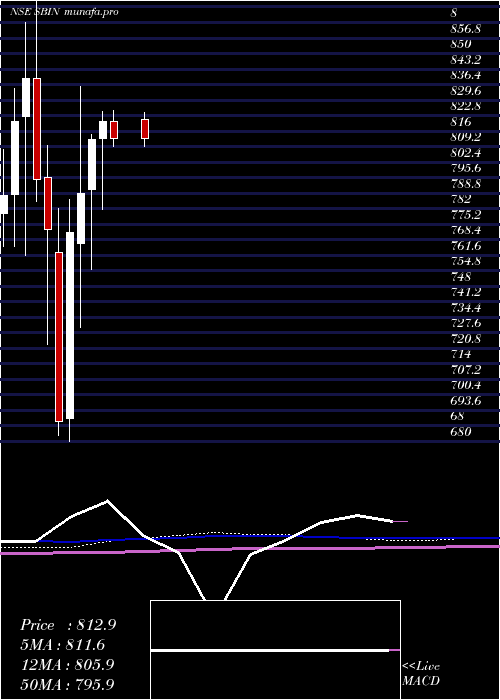Select the 680 price axis label
Viewport: 500px width, 700px height.
[461, 432]
